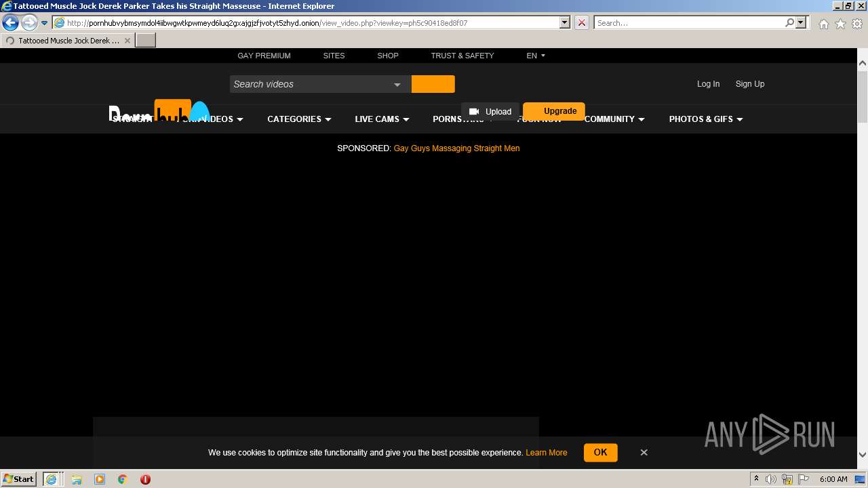Image resolution: width=868 pixels, height=488 pixels.
Task: Open the Windows Start menu
Action: pyautogui.click(x=19, y=479)
